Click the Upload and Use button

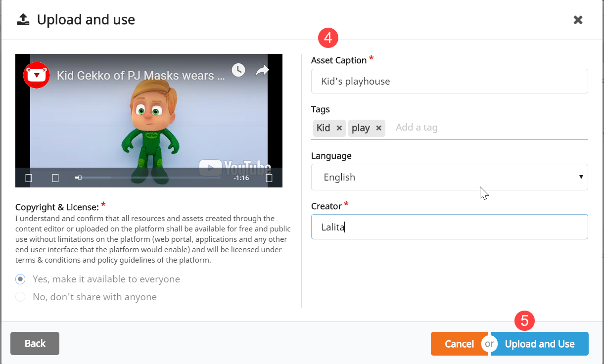tap(539, 344)
